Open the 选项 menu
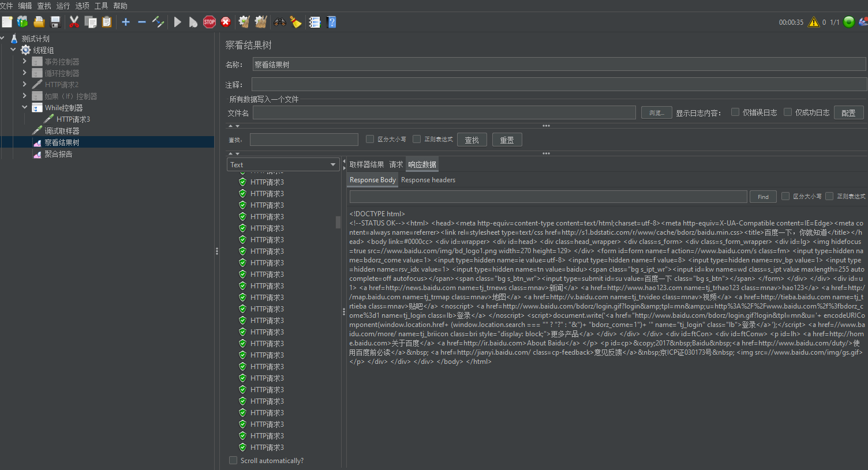The height and width of the screenshot is (470, 868). 82,6
